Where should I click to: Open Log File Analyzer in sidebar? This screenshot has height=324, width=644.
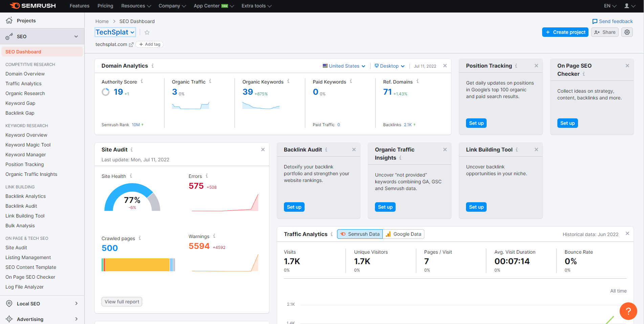[24, 287]
